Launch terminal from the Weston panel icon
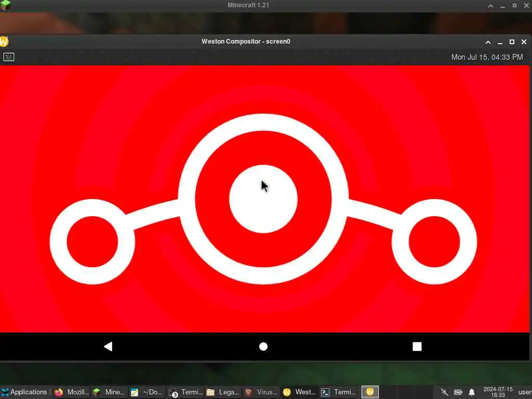Screen dimensions: 532x399 coord(9,57)
